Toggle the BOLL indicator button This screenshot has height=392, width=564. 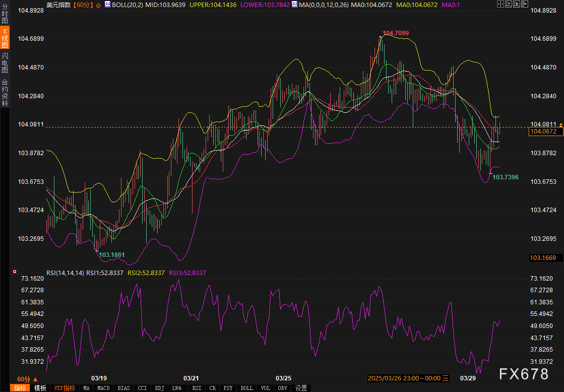(246, 388)
